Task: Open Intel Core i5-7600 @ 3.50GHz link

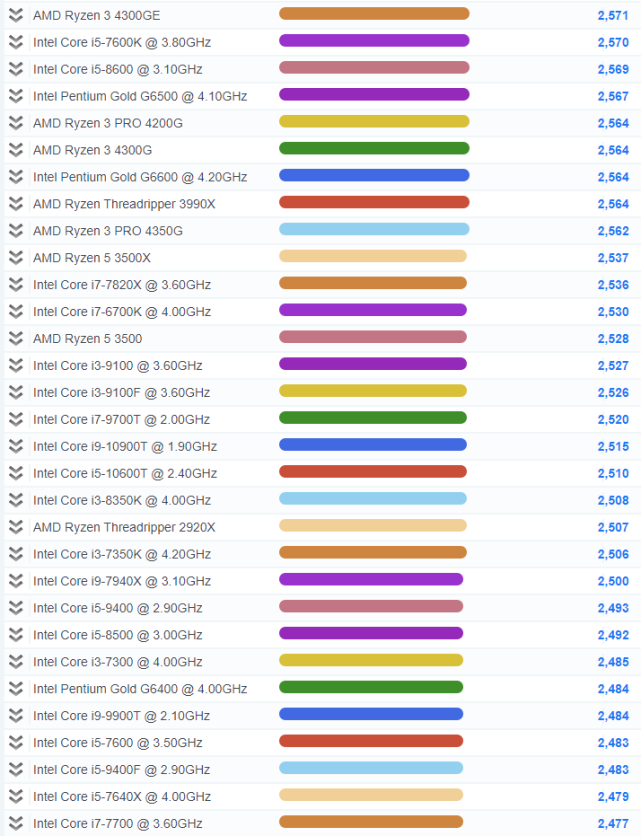Action: [118, 742]
